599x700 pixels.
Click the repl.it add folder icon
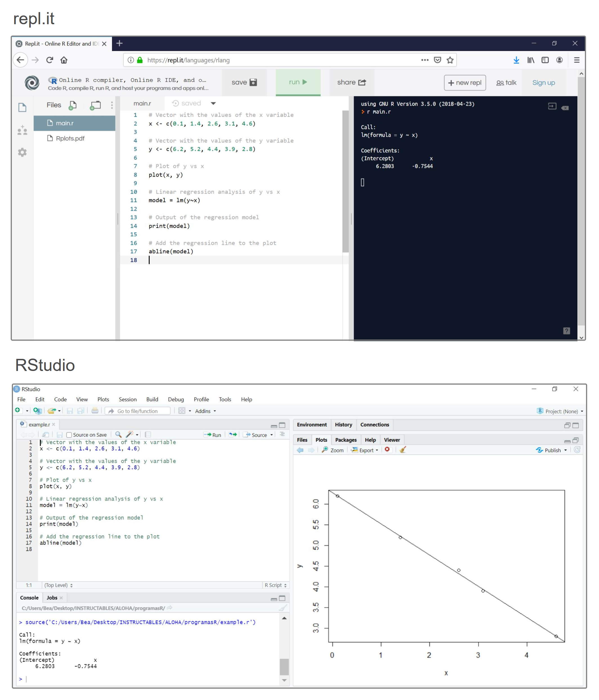pyautogui.click(x=95, y=105)
